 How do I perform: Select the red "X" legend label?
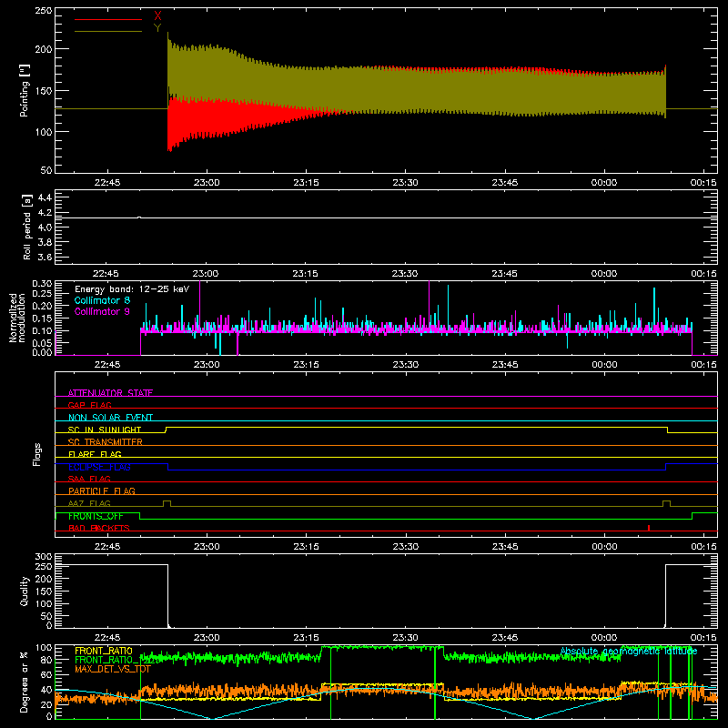click(157, 16)
